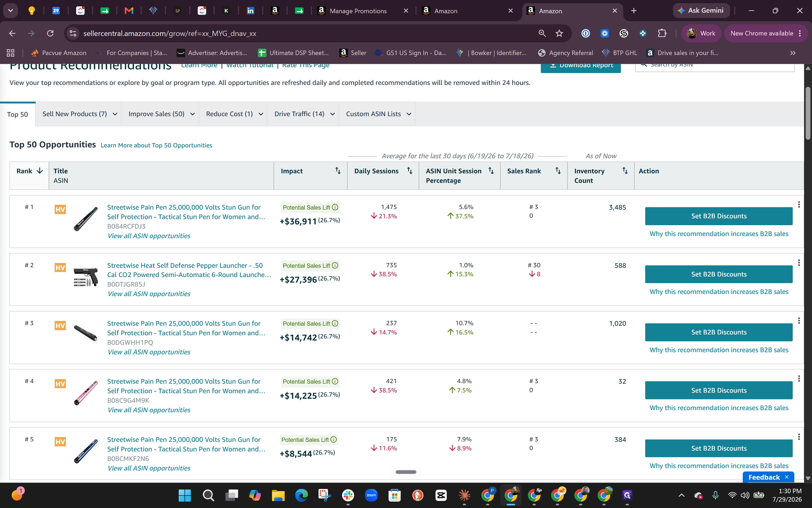Click Set B2B Discounts for the Pepper Launcher
Viewport: 812px width, 508px height.
click(x=719, y=274)
